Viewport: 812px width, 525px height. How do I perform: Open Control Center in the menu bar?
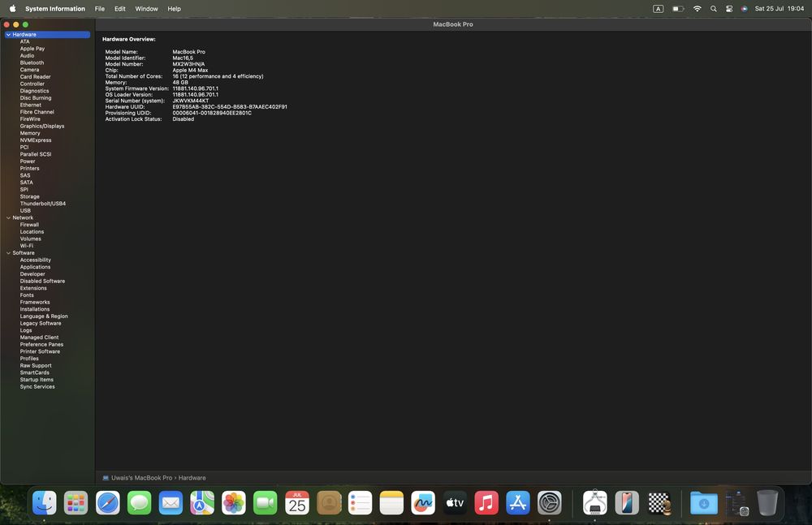(x=729, y=9)
